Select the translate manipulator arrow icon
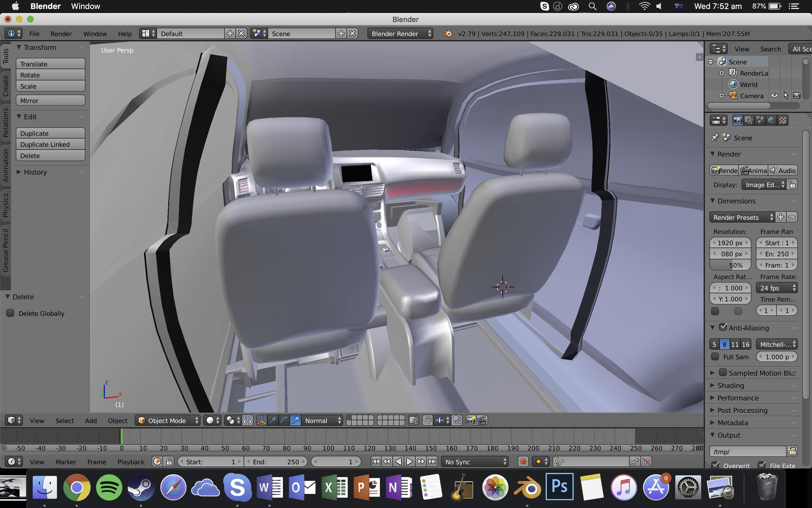 pyautogui.click(x=273, y=420)
